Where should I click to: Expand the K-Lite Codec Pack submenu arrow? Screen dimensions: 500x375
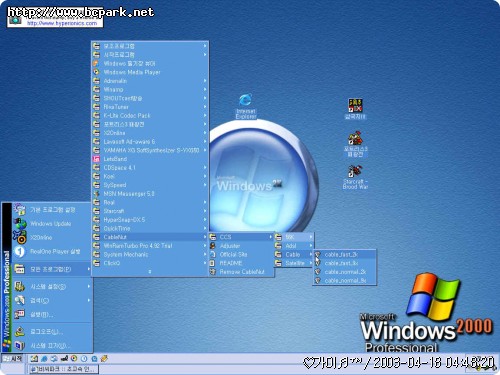pyautogui.click(x=205, y=115)
